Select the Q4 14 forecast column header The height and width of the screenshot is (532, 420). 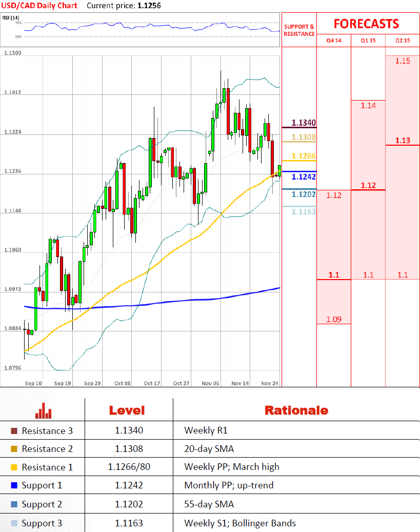click(334, 41)
